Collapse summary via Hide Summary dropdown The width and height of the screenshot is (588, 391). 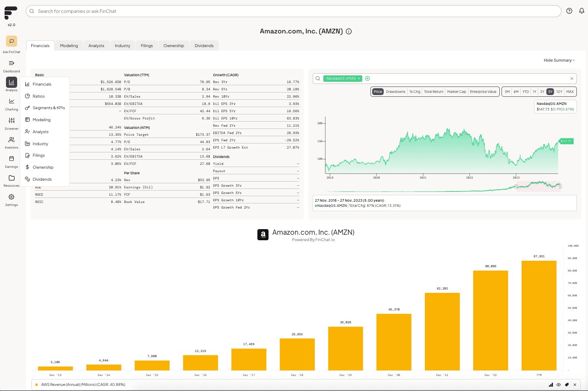pyautogui.click(x=559, y=60)
